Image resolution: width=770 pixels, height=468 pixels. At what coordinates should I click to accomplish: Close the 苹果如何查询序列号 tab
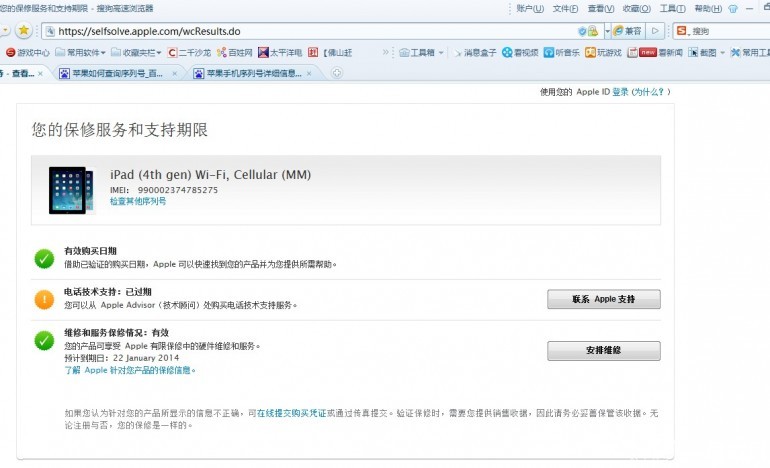[x=174, y=74]
